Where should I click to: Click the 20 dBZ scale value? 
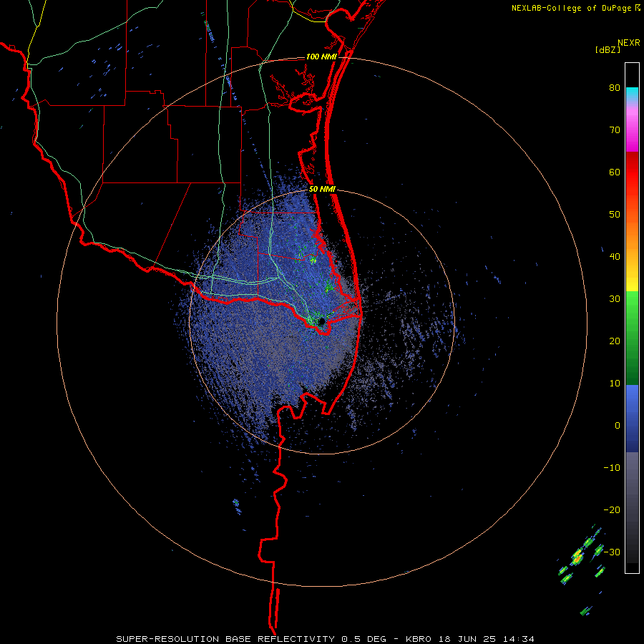[x=615, y=341]
